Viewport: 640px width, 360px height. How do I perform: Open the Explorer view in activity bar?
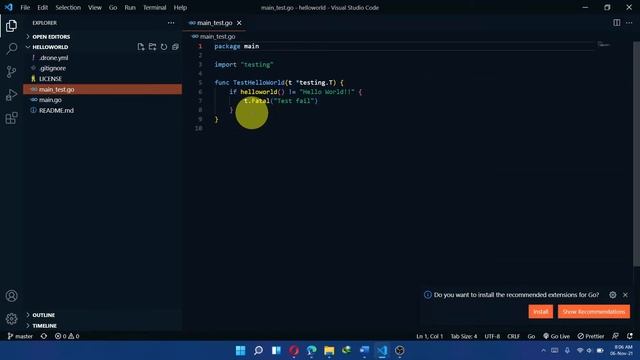[x=11, y=26]
